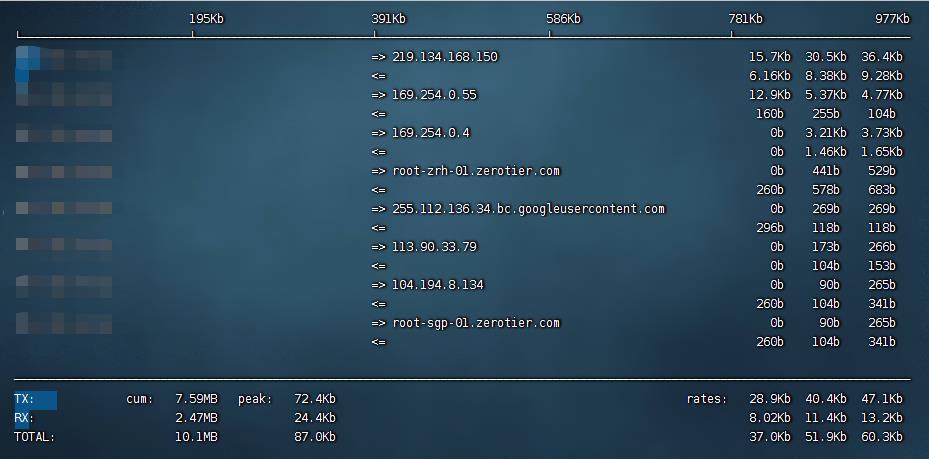The image size is (929, 459).
Task: Click the 3.73Kb rate value
Action: coord(882,133)
